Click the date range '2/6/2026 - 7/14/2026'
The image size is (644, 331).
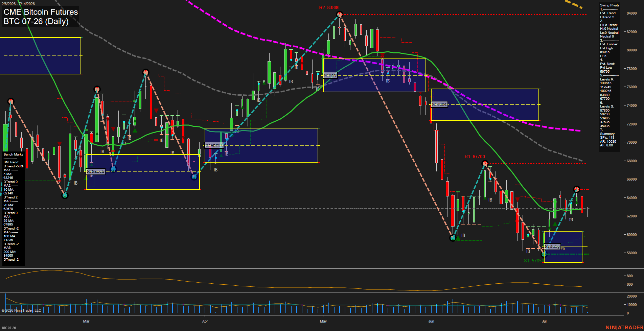18,4
